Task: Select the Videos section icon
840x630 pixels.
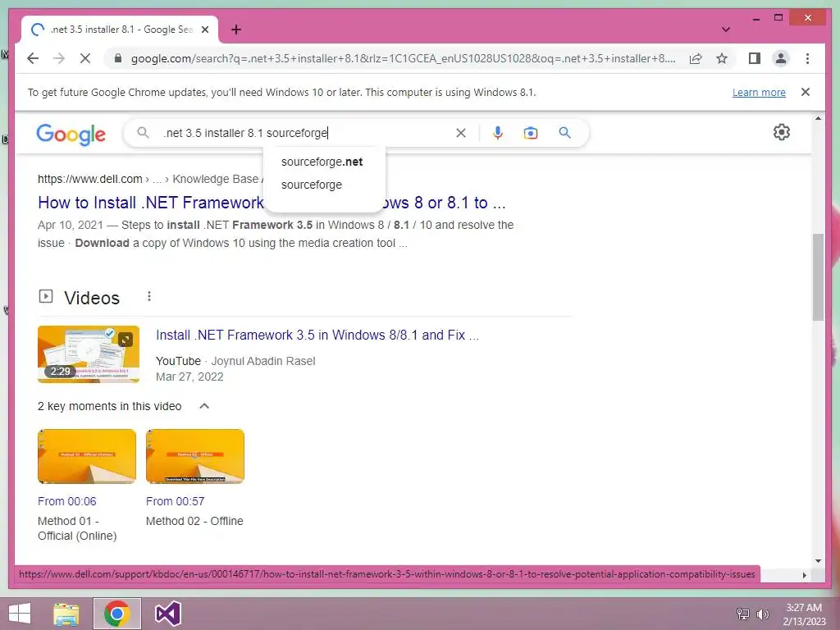Action: pyautogui.click(x=46, y=295)
